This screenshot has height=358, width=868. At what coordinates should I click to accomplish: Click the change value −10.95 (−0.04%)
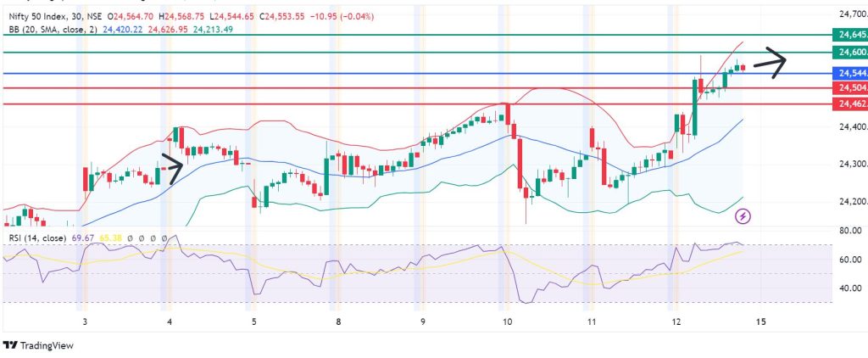342,17
